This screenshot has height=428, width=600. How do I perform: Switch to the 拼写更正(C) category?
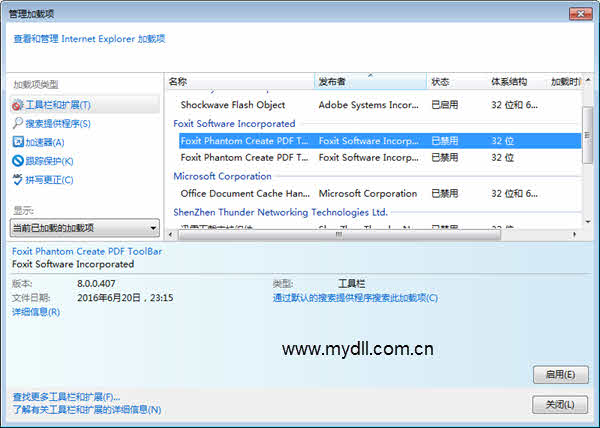[49, 180]
